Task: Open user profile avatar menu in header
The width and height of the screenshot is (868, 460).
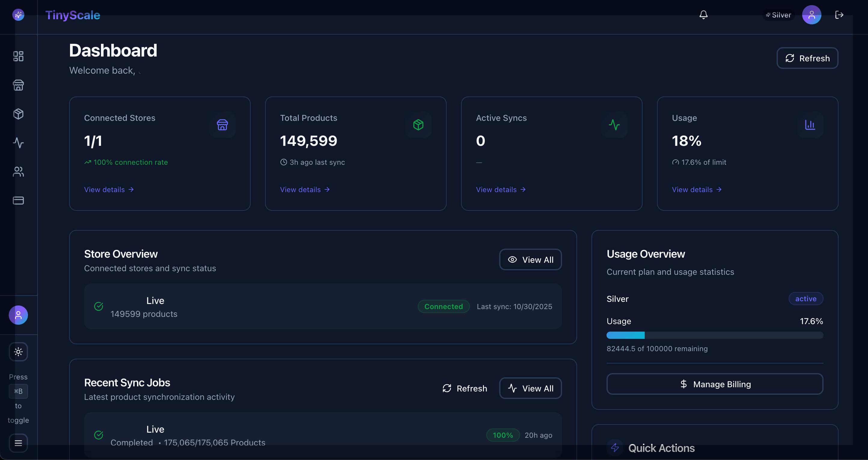Action: point(811,15)
